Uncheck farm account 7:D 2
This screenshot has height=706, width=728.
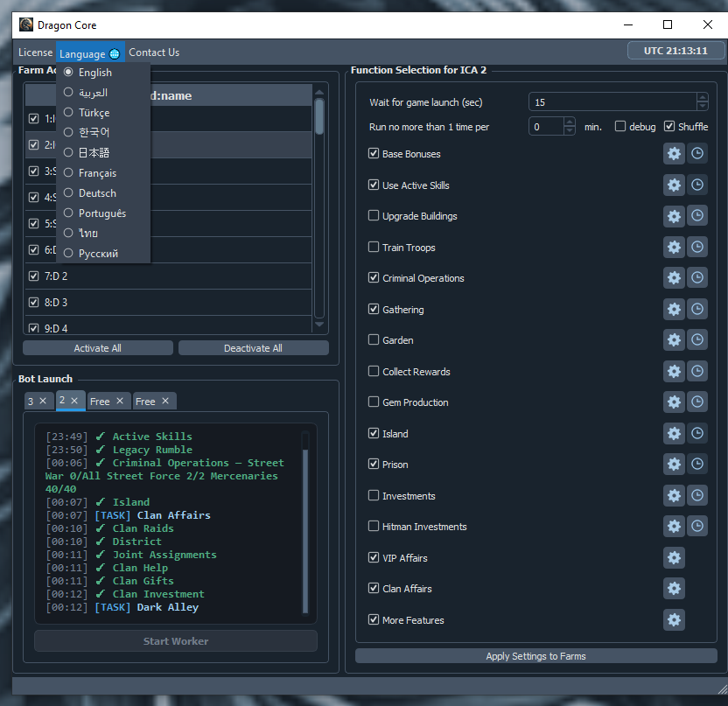click(x=33, y=276)
